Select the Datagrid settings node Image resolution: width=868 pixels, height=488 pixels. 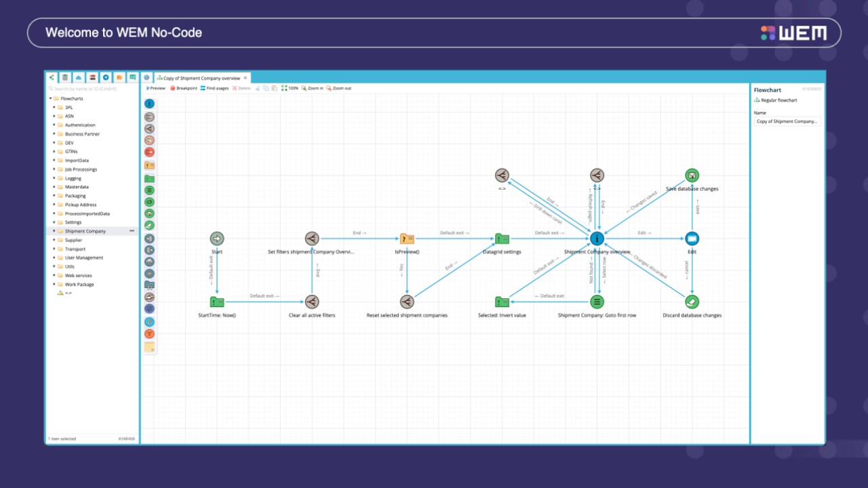502,238
